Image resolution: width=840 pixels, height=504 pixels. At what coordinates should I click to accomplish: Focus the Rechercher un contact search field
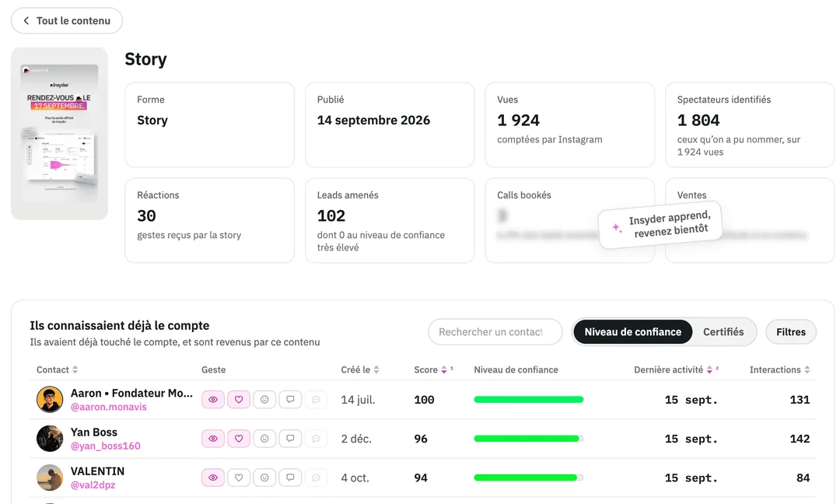pos(495,332)
